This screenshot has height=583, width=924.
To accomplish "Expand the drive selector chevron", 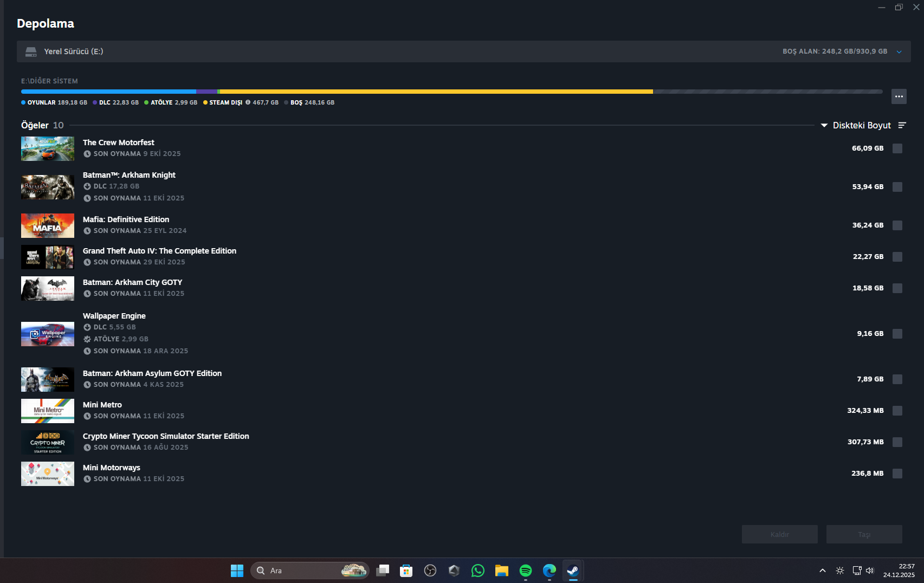I will tap(899, 52).
